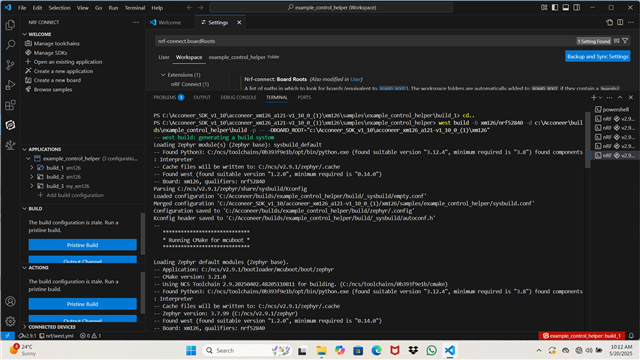This screenshot has height=360, width=640.
Task: Clear settings search input icon
Action: pos(617,41)
